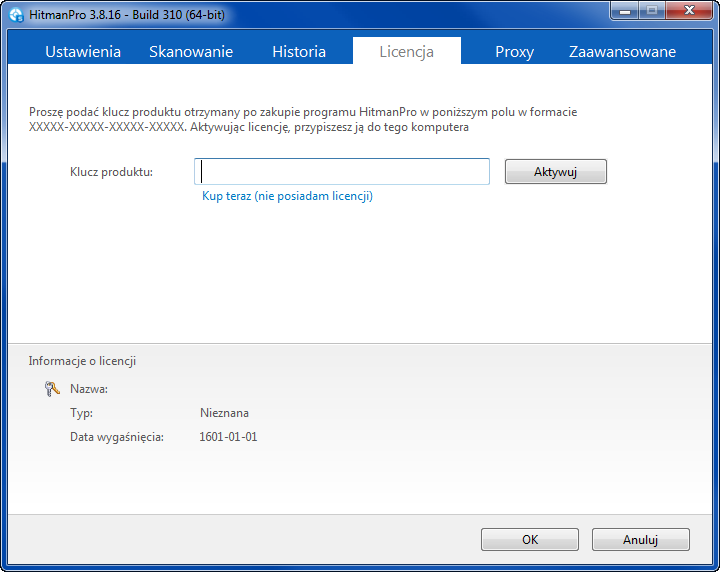
Task: Switch to the Skanowanie tab
Action: point(191,51)
